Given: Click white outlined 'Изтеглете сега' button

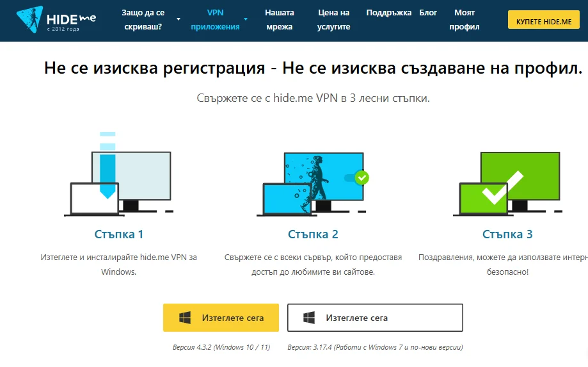Looking at the screenshot, I should coord(375,318).
